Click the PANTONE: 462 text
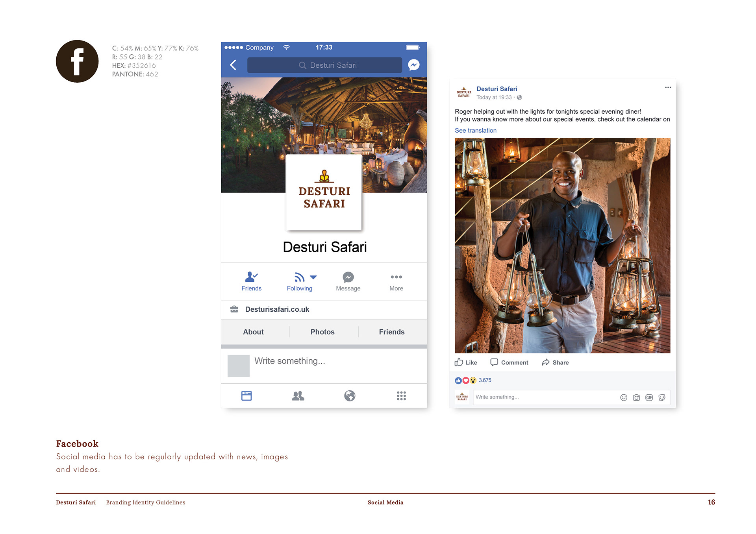This screenshot has width=756, height=534. (135, 74)
